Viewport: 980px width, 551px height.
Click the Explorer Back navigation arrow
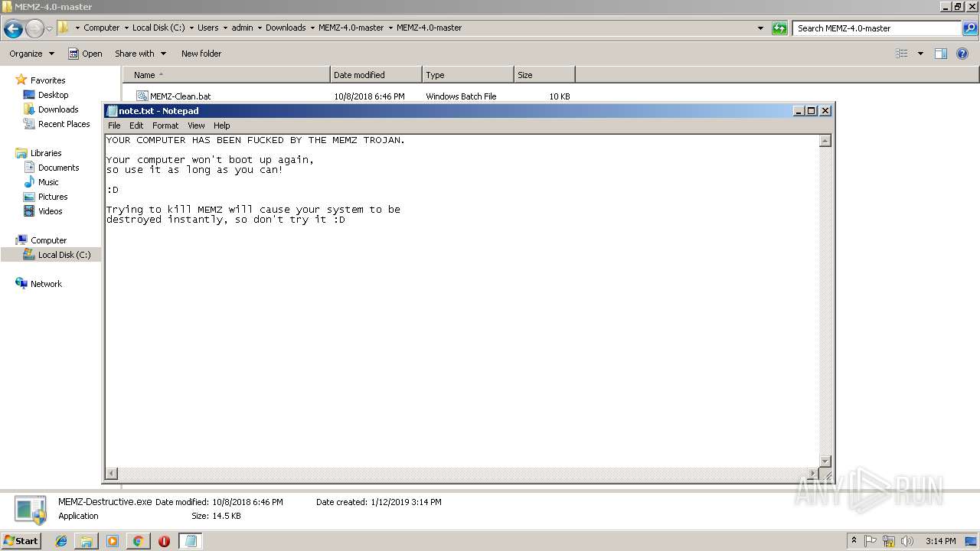pyautogui.click(x=13, y=29)
